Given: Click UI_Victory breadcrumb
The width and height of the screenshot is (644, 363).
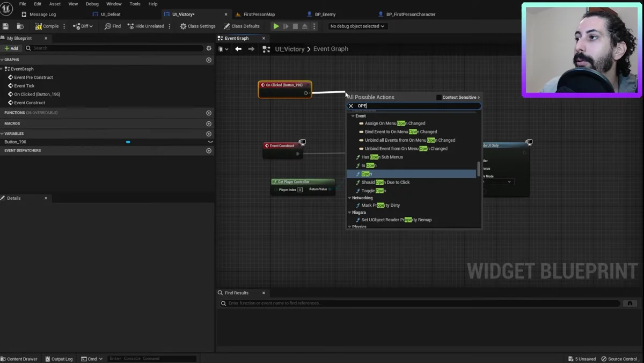Looking at the screenshot, I should click(290, 49).
